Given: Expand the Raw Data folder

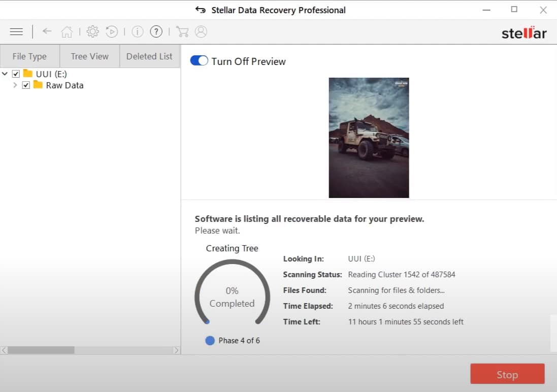Looking at the screenshot, I should click(15, 85).
